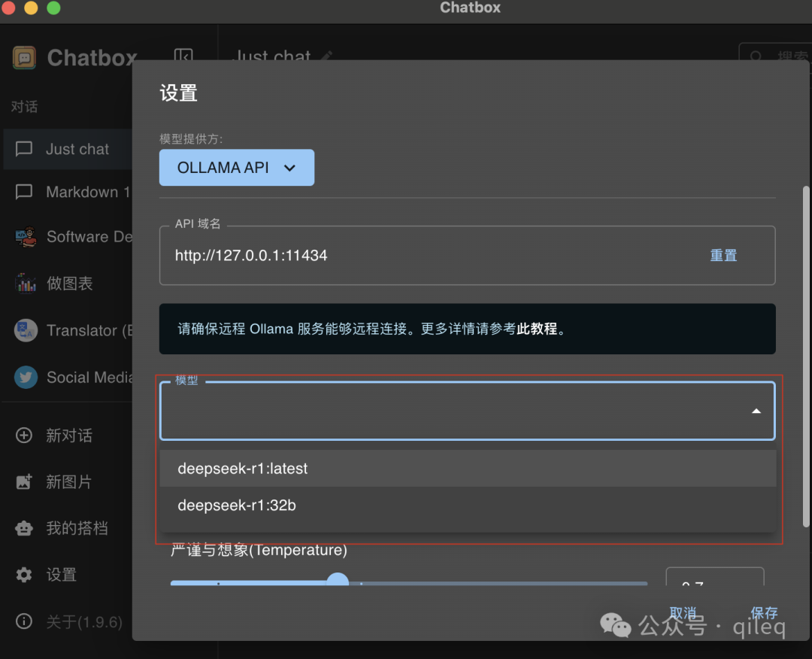Click the plus circle icon for 新对话

(x=24, y=435)
